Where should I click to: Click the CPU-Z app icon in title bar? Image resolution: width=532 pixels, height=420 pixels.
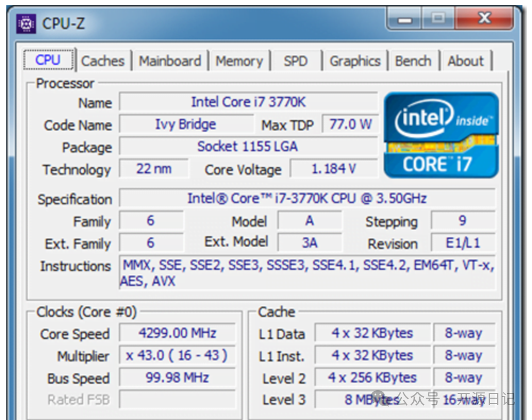[x=26, y=24]
